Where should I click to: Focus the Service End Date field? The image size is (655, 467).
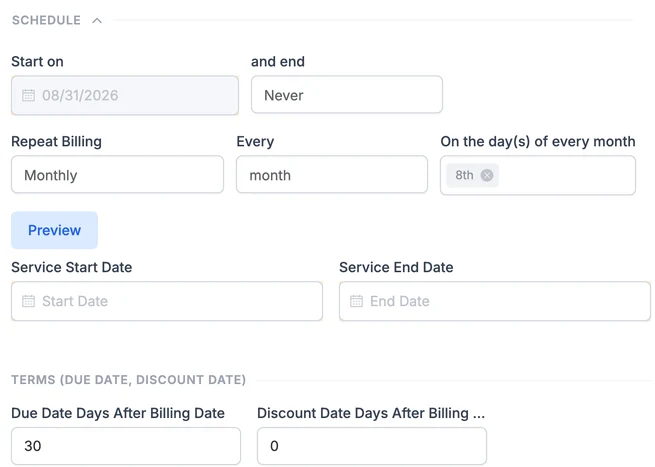pyautogui.click(x=495, y=301)
